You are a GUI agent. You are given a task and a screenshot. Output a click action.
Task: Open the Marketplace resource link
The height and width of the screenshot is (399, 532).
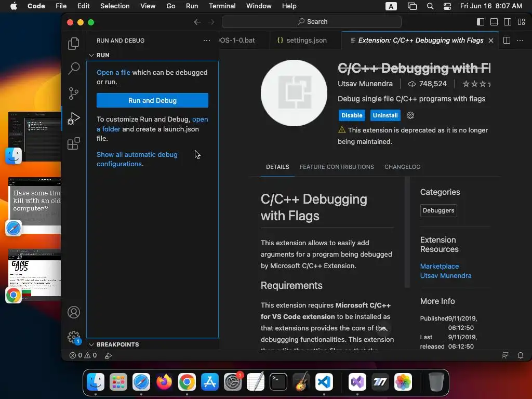(x=440, y=267)
